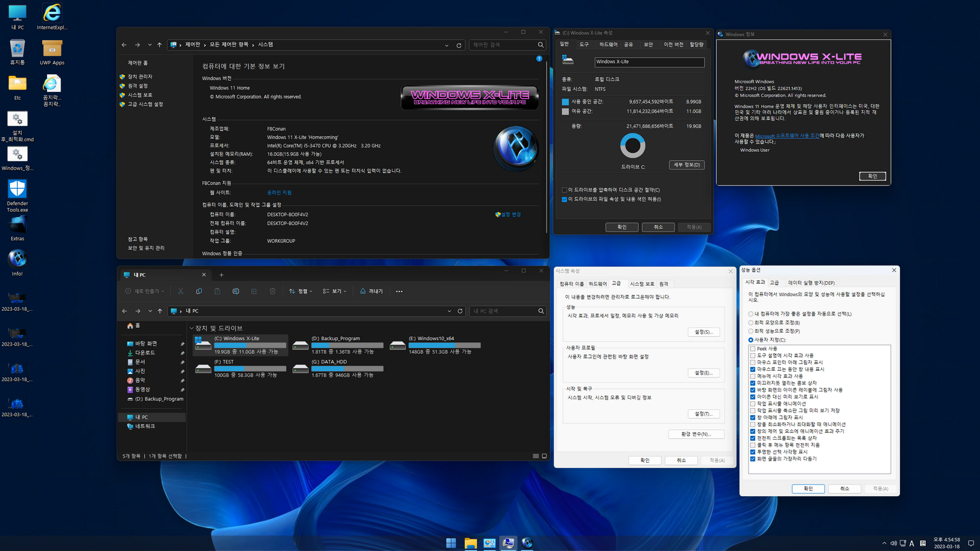Enable the Peek 사용 checkbox
The height and width of the screenshot is (551, 980).
click(x=753, y=348)
